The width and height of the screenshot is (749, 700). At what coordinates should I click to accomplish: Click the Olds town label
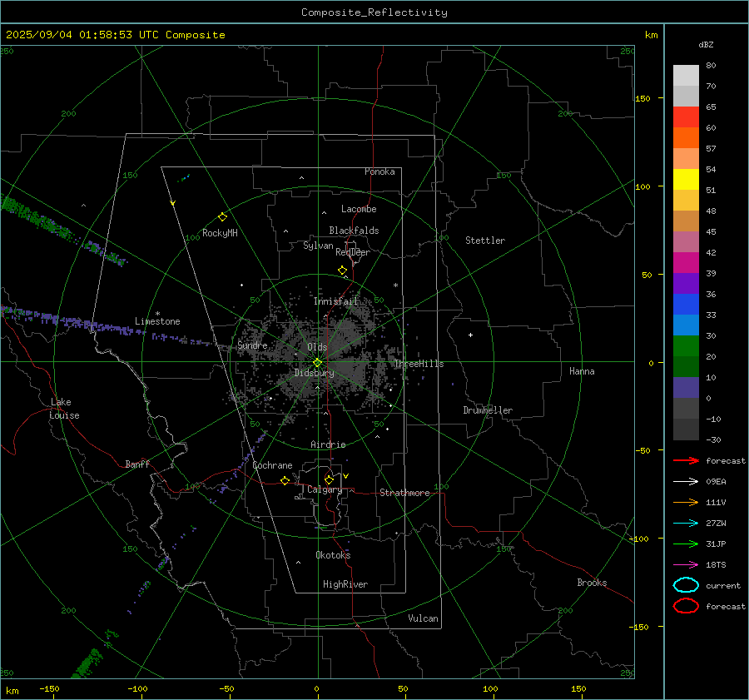317,347
